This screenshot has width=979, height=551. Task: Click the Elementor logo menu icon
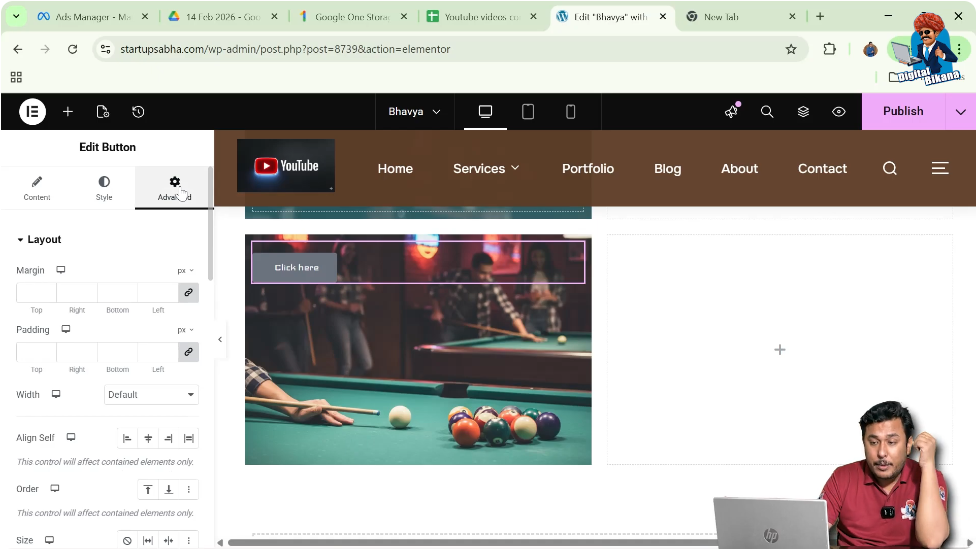tap(32, 112)
